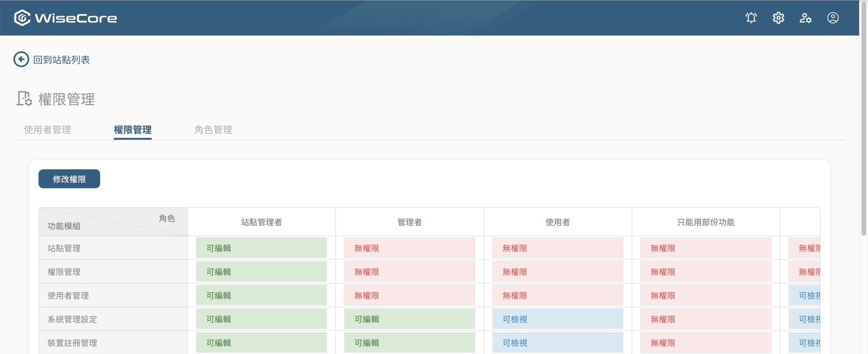Open the notifications bell icon
This screenshot has height=354, width=868.
pos(751,18)
